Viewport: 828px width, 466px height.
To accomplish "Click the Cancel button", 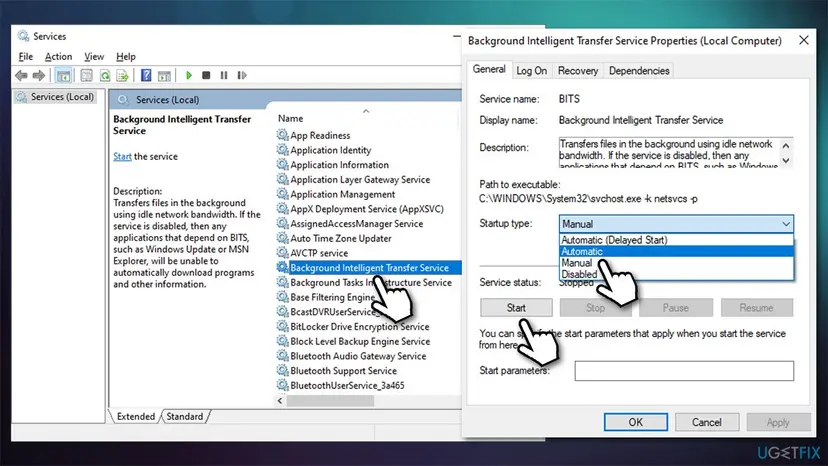I will pos(707,422).
